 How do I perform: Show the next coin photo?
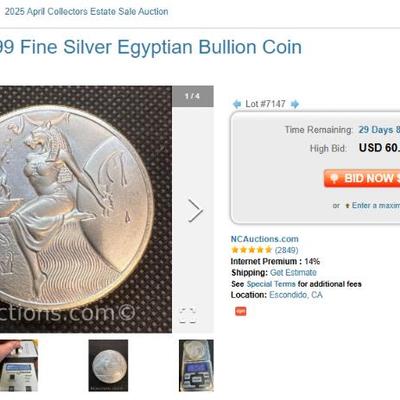tap(195, 211)
